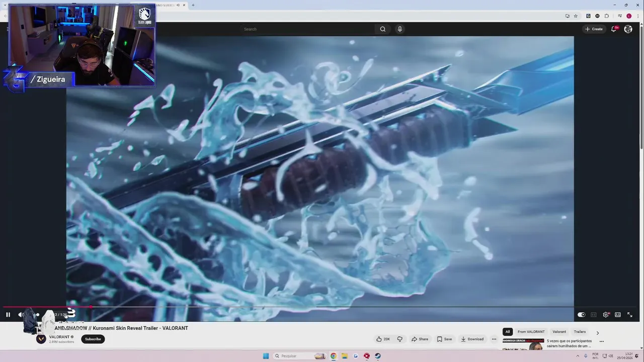
Task: Like the video with 20K likes
Action: click(383, 339)
